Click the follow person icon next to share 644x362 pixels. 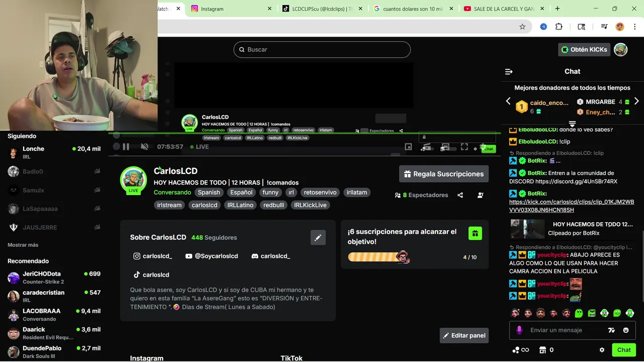click(480, 195)
